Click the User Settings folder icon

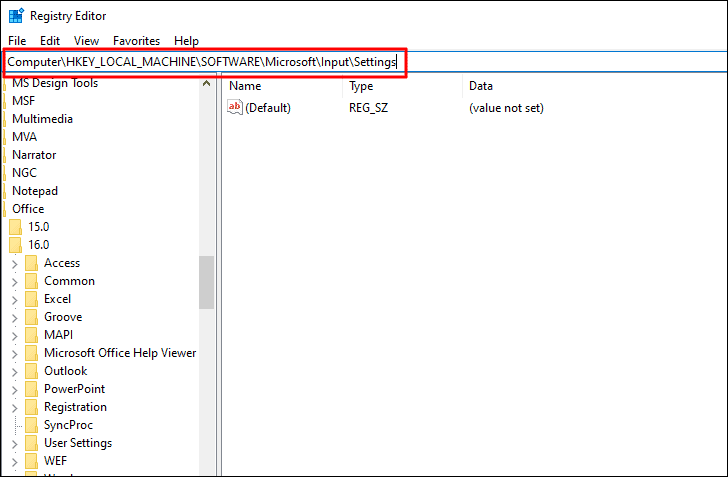click(x=31, y=443)
